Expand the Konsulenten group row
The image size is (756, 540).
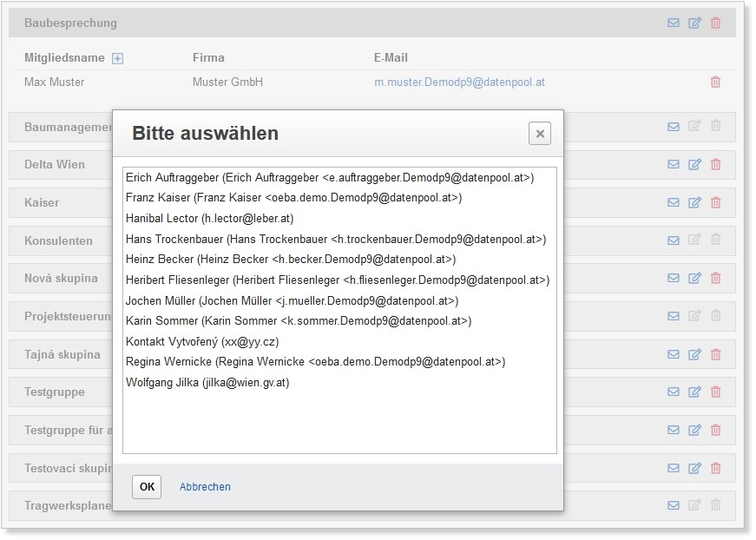58,240
